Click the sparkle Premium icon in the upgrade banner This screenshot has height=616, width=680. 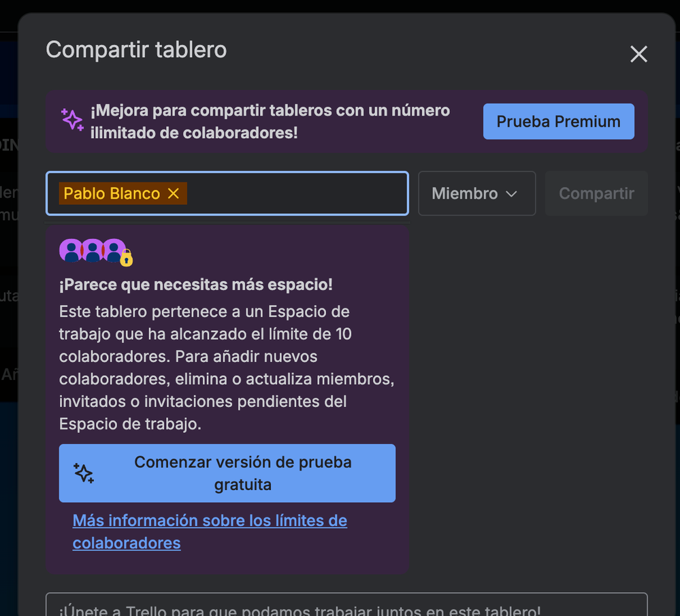pyautogui.click(x=72, y=120)
